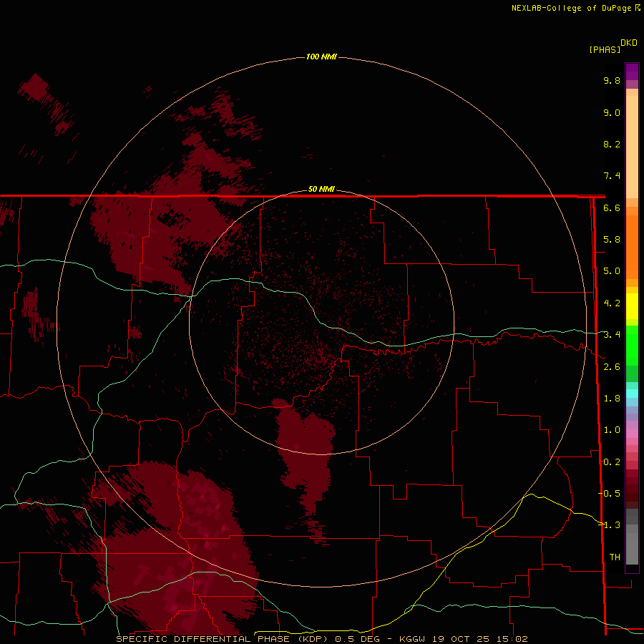The height and width of the screenshot is (644, 644).
Task: Pick the yellow segment of the color bar
Action: click(x=632, y=306)
